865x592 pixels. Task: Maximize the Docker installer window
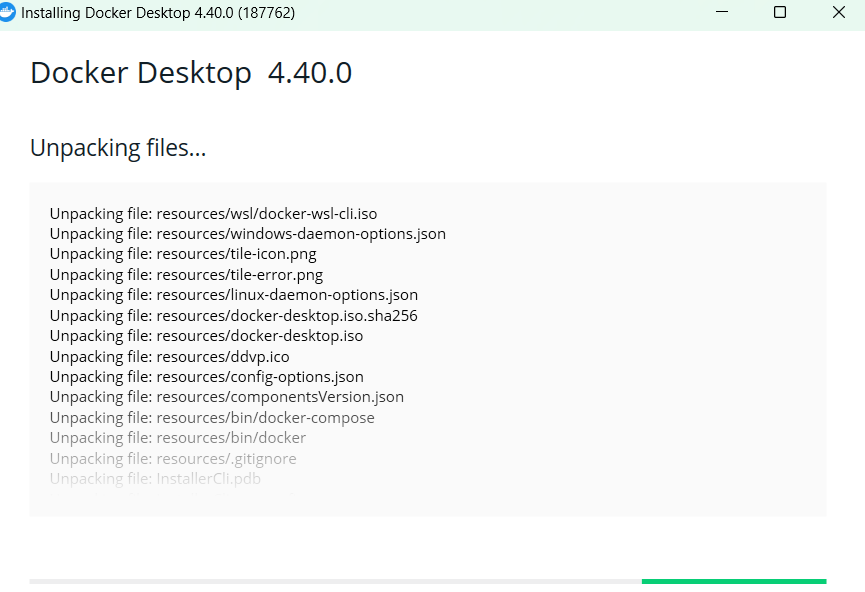779,12
